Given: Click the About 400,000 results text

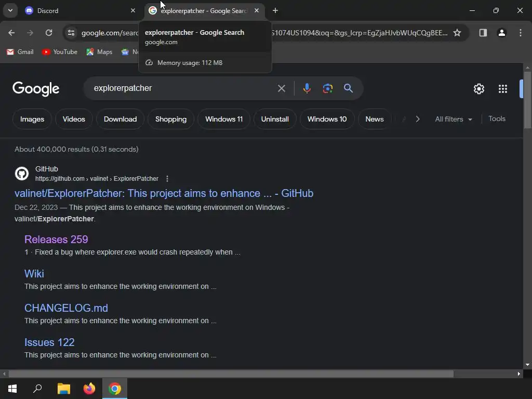Looking at the screenshot, I should [x=76, y=149].
